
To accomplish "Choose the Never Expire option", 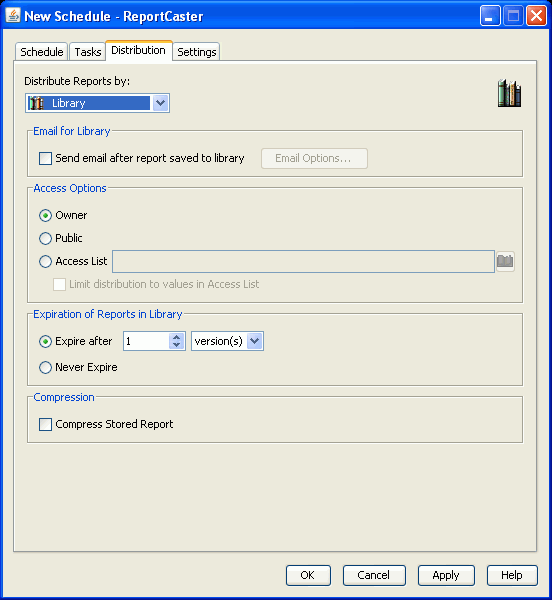I will (x=46, y=367).
